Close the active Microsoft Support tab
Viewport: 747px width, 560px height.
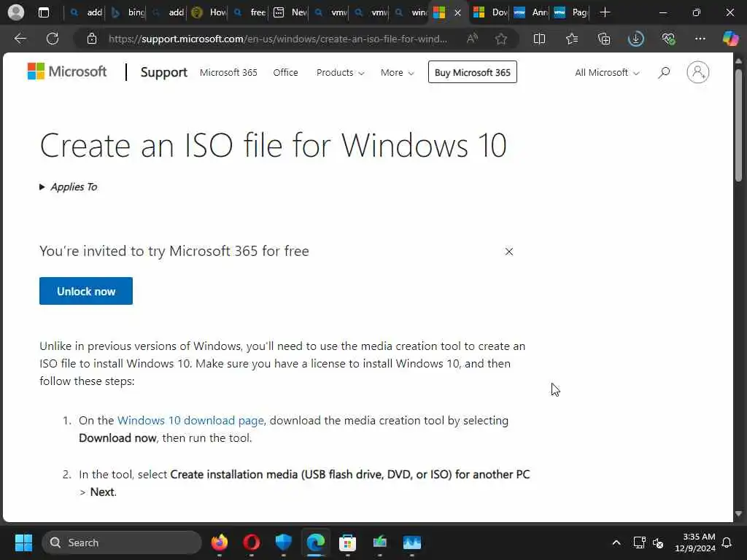click(457, 13)
